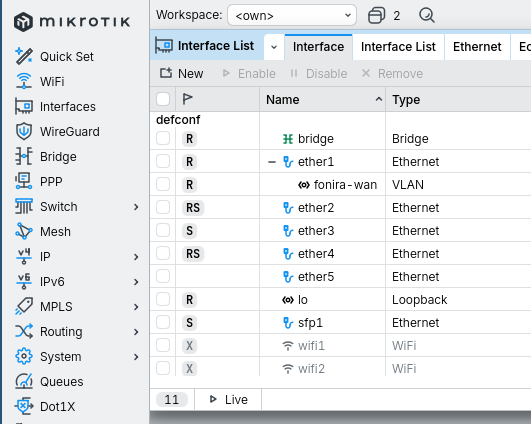Switch to the Interface List tab
Viewport: 531px width, 424px height.
click(398, 47)
